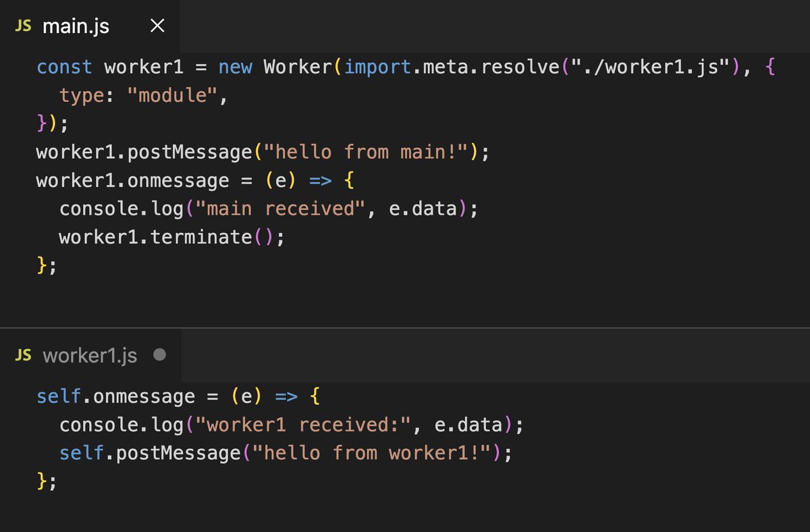Click the type: "module" line
810x532 pixels.
coord(144,96)
